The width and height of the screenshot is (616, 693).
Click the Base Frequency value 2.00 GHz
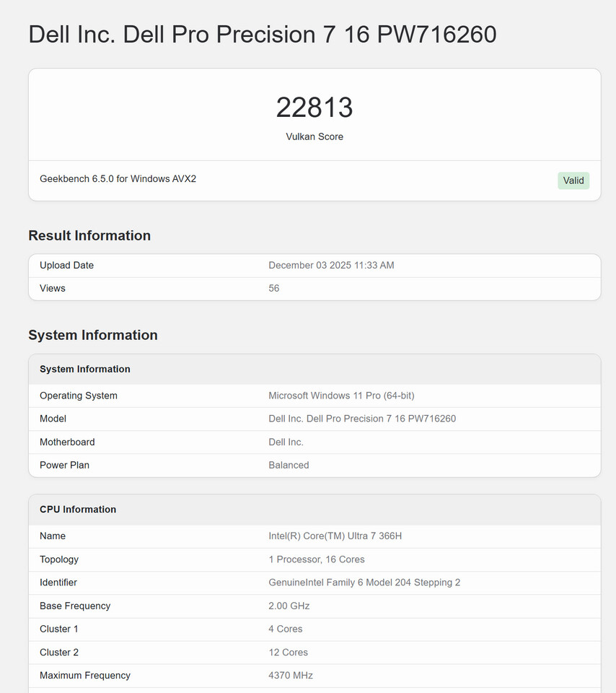pyautogui.click(x=289, y=606)
